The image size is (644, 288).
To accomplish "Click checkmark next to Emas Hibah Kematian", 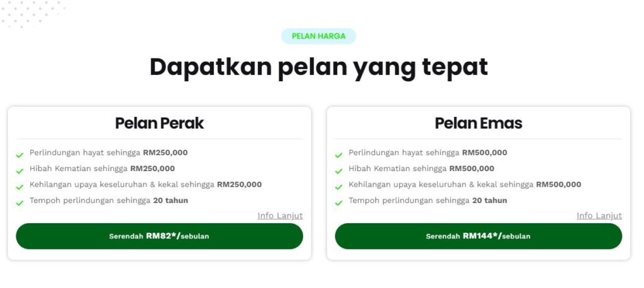I will tap(339, 170).
